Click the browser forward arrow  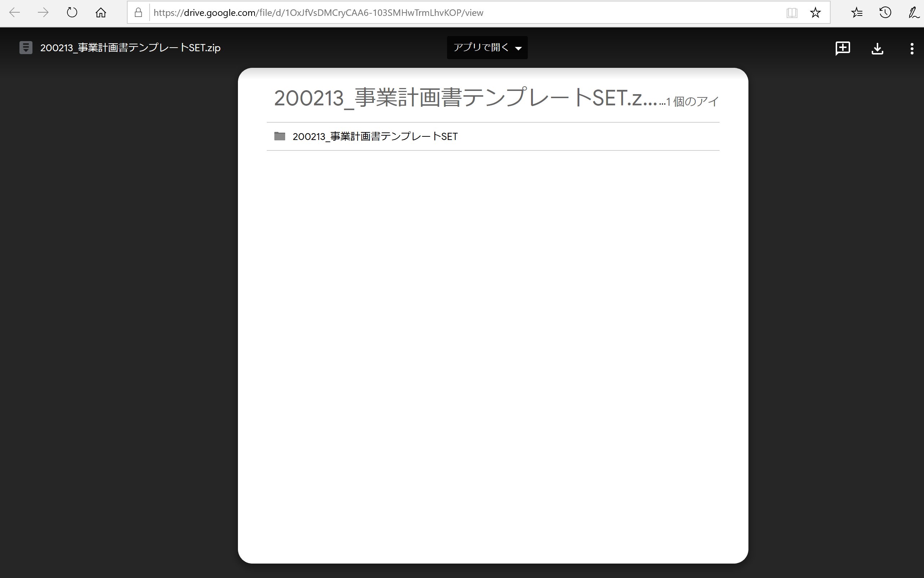(43, 13)
